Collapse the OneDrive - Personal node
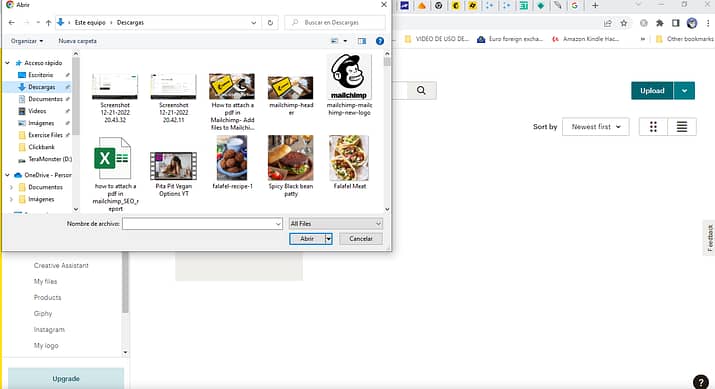 point(7,175)
